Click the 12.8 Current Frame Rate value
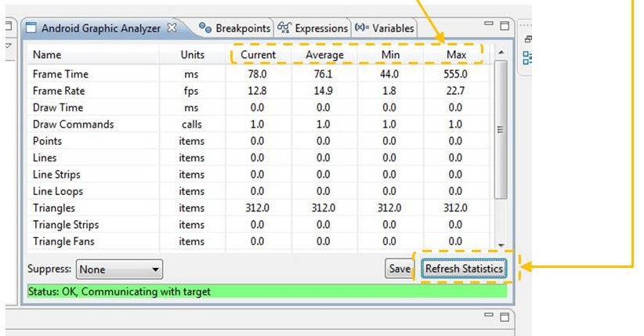Viewport: 644px width, 336px height. point(258,91)
